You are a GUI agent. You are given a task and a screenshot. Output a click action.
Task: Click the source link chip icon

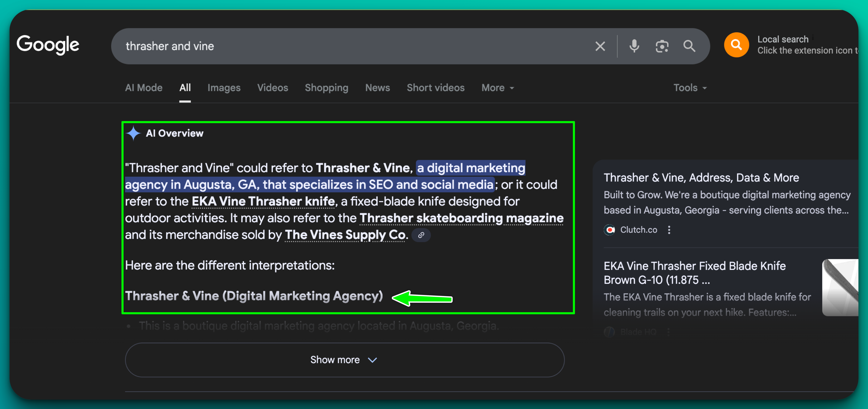[421, 235]
